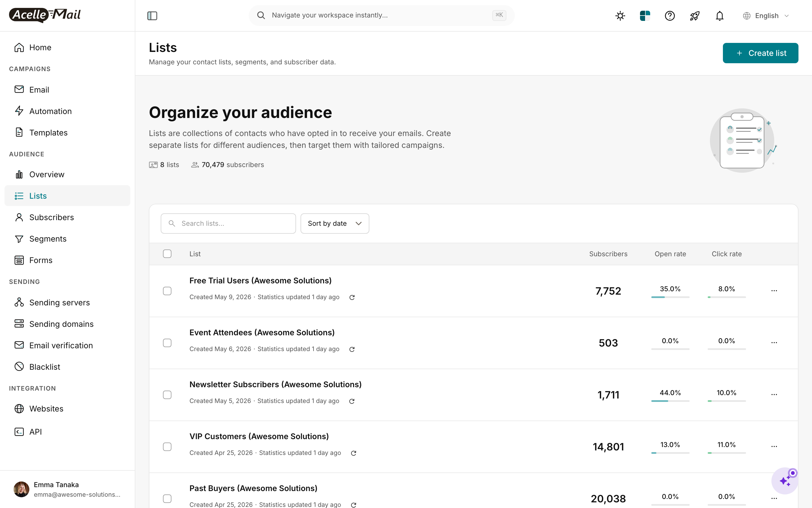
Task: Refresh statistics for Past Buyers list
Action: 353,505
